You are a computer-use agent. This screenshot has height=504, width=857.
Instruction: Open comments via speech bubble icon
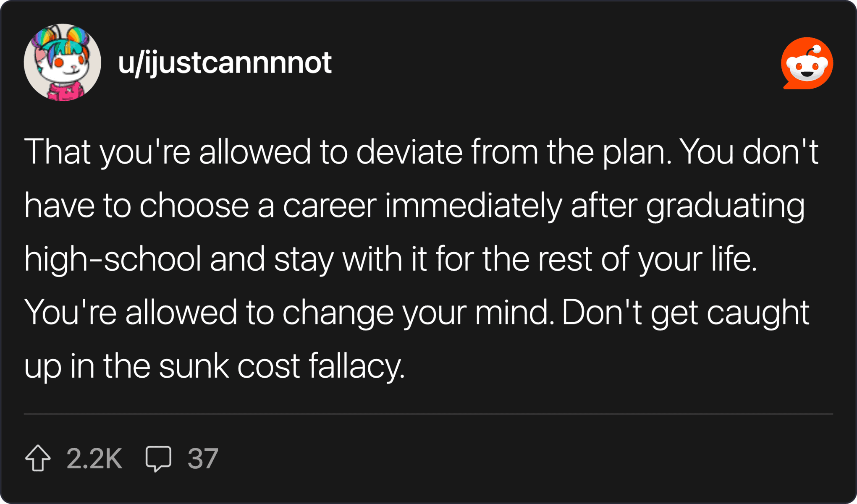pyautogui.click(x=158, y=458)
